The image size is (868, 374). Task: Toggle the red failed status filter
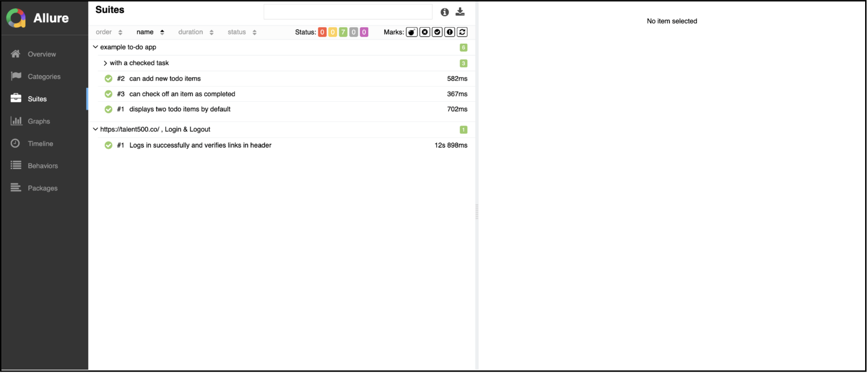(322, 32)
